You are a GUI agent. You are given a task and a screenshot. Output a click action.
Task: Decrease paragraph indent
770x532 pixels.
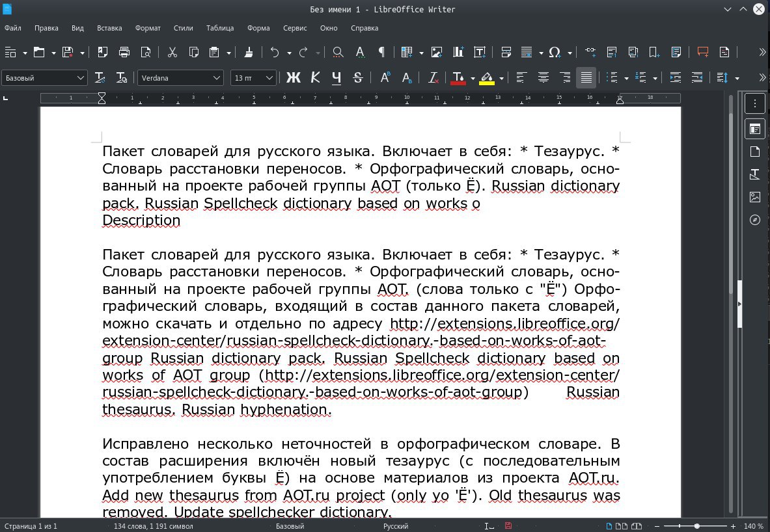point(697,77)
